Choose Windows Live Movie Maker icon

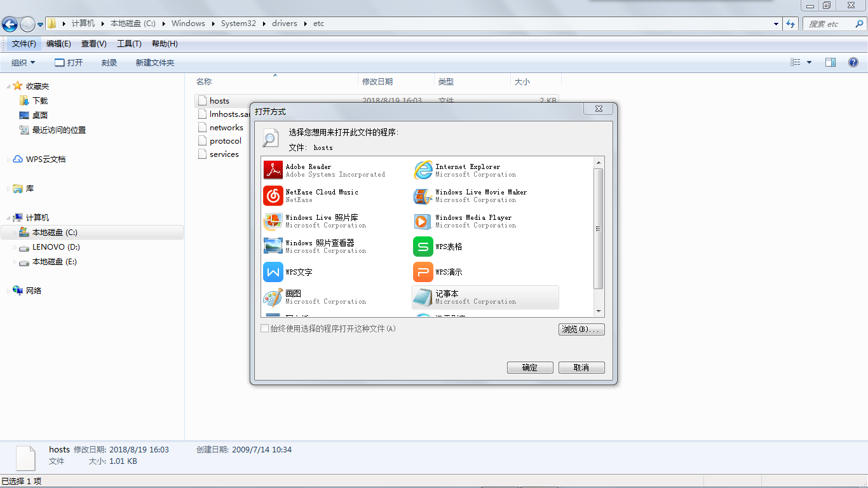point(423,196)
